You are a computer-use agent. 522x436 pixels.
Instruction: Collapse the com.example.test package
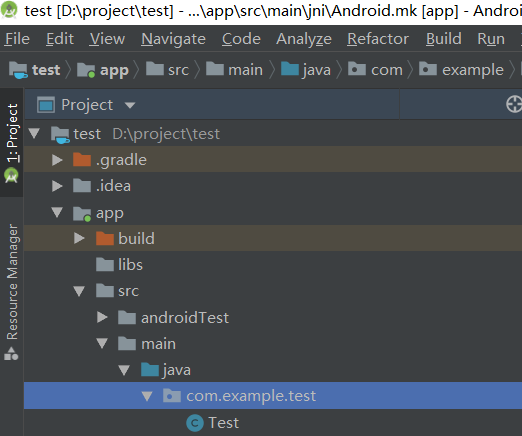coord(147,396)
